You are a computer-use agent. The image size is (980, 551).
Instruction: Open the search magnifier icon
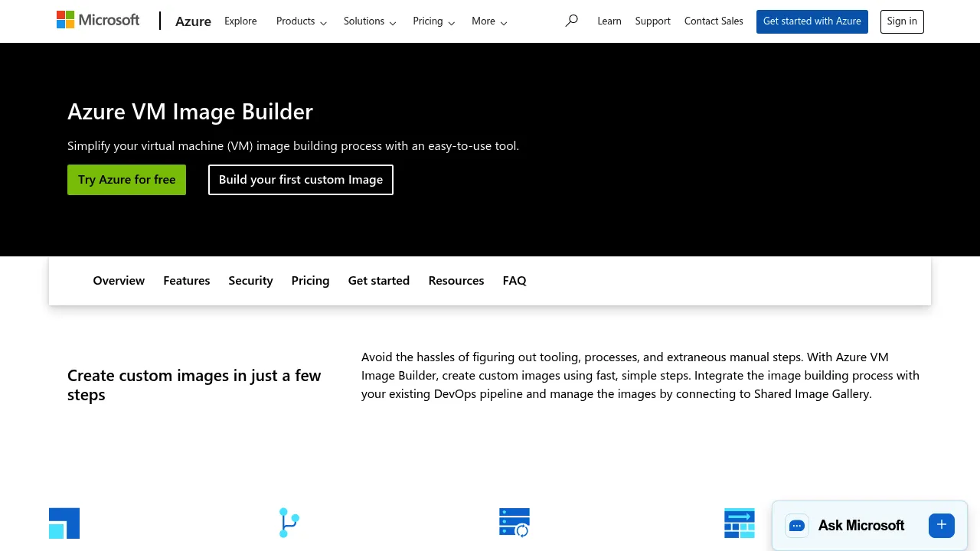[571, 21]
